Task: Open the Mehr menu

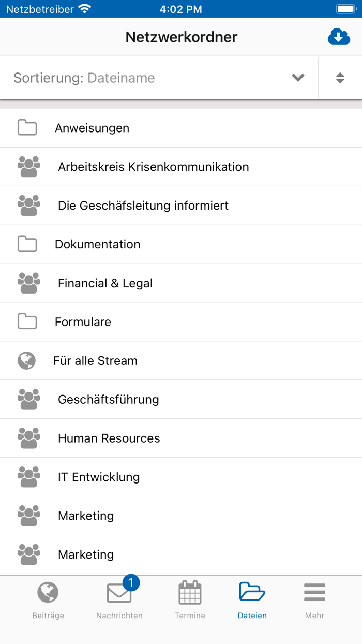Action: [x=314, y=601]
